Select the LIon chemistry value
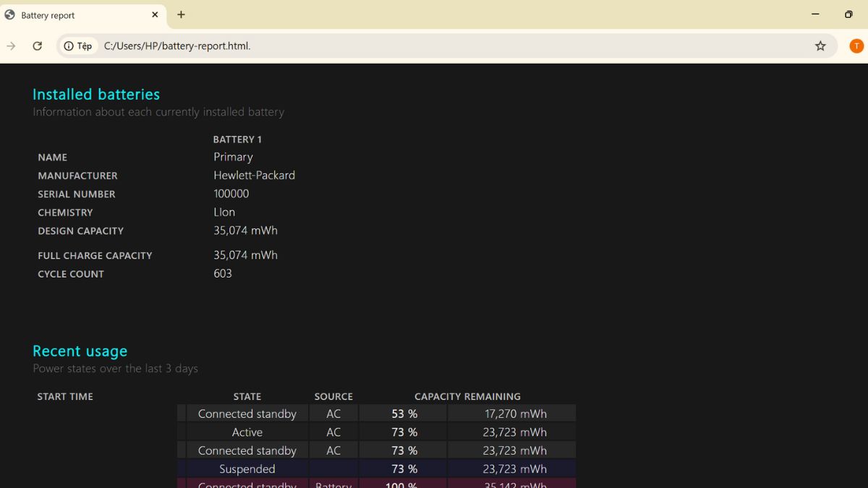 click(224, 212)
